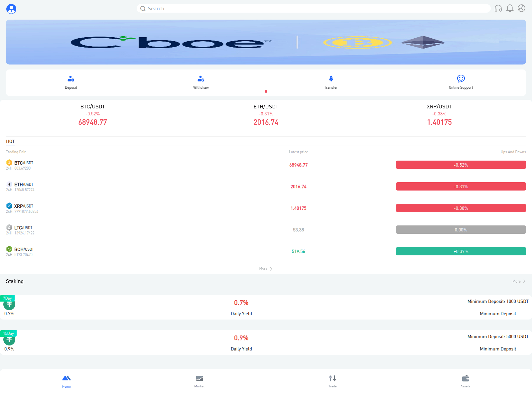Click the Withdraw icon
Image resolution: width=532 pixels, height=399 pixels.
[201, 79]
